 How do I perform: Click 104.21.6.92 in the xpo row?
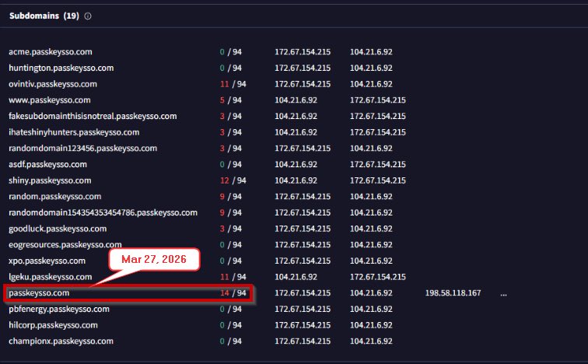click(x=371, y=261)
